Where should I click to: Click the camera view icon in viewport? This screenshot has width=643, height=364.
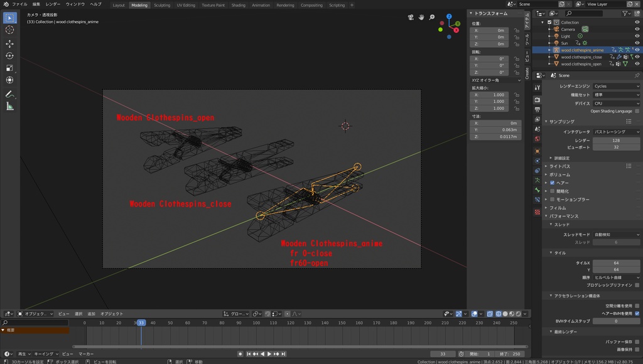click(x=411, y=18)
